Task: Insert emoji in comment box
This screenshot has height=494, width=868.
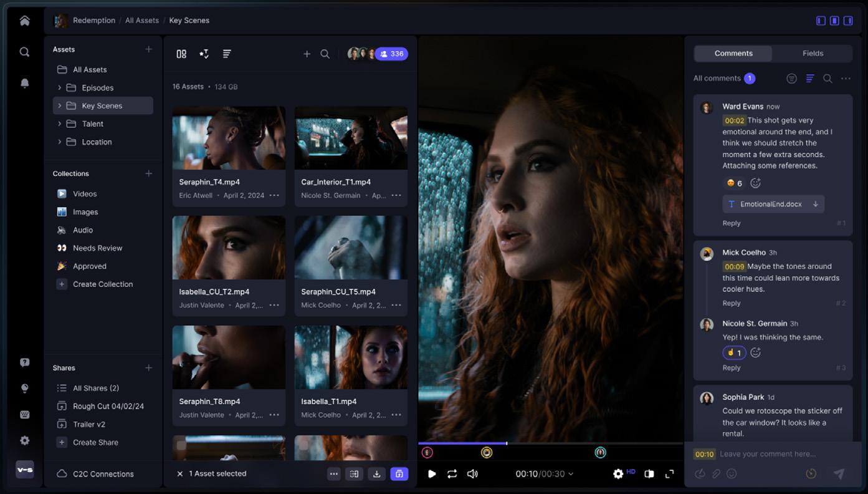Action: click(732, 474)
